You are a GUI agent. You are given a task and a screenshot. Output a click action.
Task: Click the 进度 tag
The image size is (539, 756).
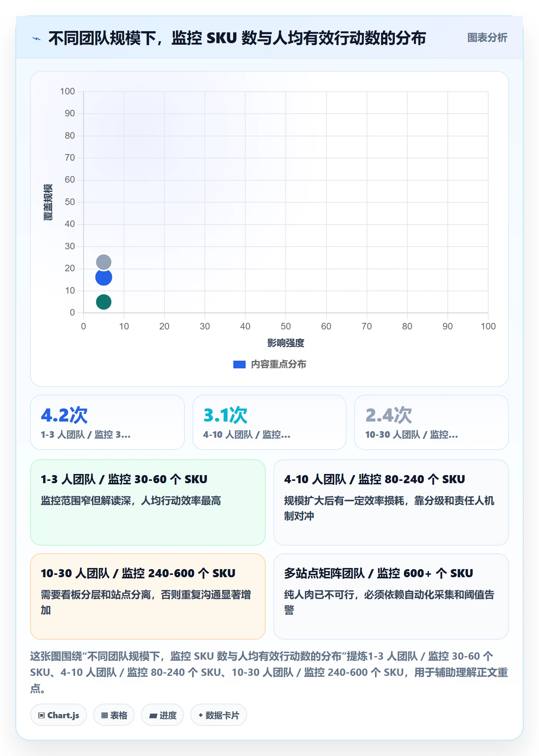tap(162, 715)
